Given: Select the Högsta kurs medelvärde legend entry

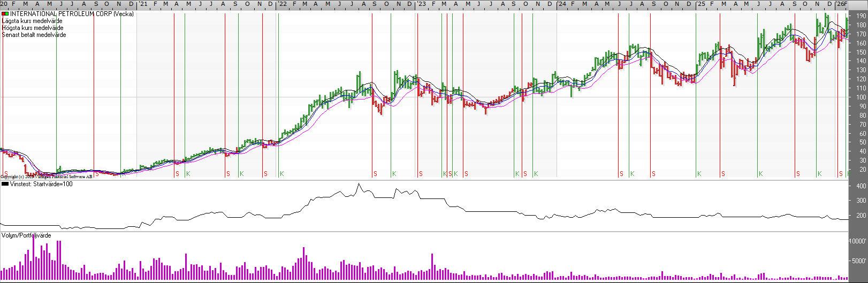Looking at the screenshot, I should (33, 28).
